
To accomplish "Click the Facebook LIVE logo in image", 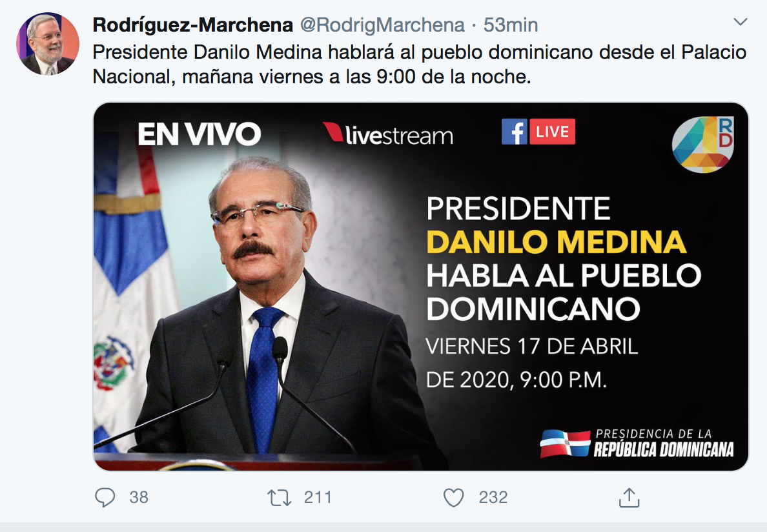I will [538, 132].
